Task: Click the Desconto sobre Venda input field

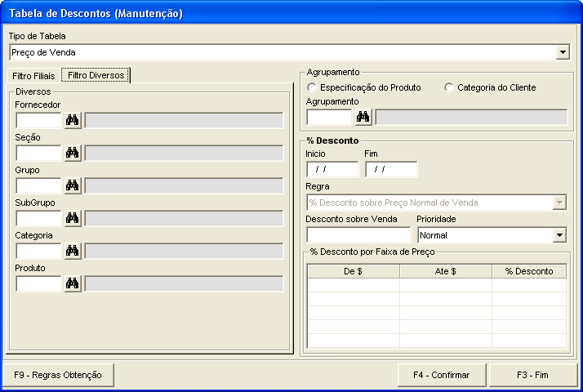Action: tap(358, 235)
